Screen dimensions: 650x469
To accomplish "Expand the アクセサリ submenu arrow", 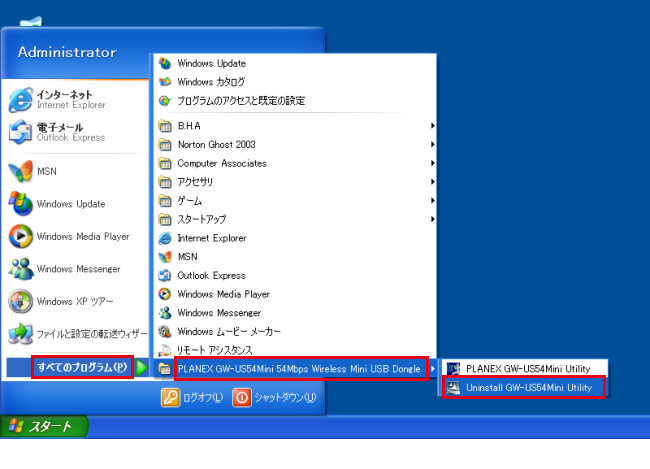I will (432, 182).
